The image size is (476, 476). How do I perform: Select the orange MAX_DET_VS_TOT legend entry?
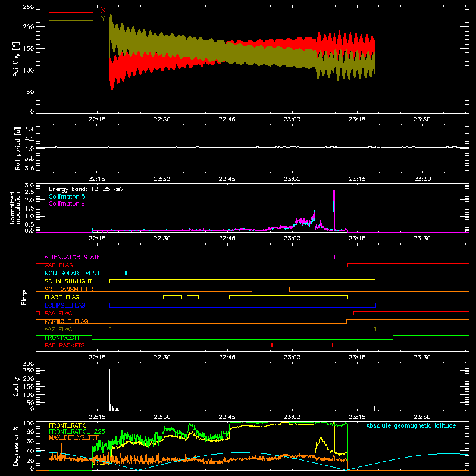pos(74,437)
